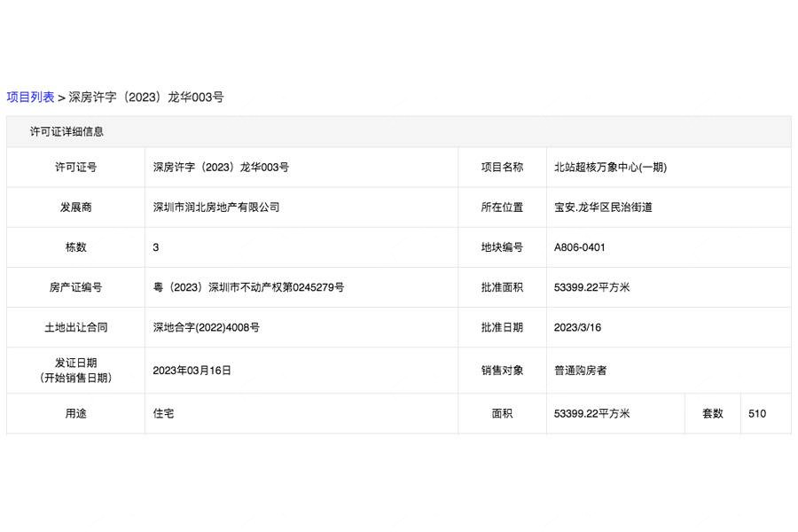The height and width of the screenshot is (532, 798).
Task: Click issue date value 2023年03月16日
Action: click(x=192, y=371)
